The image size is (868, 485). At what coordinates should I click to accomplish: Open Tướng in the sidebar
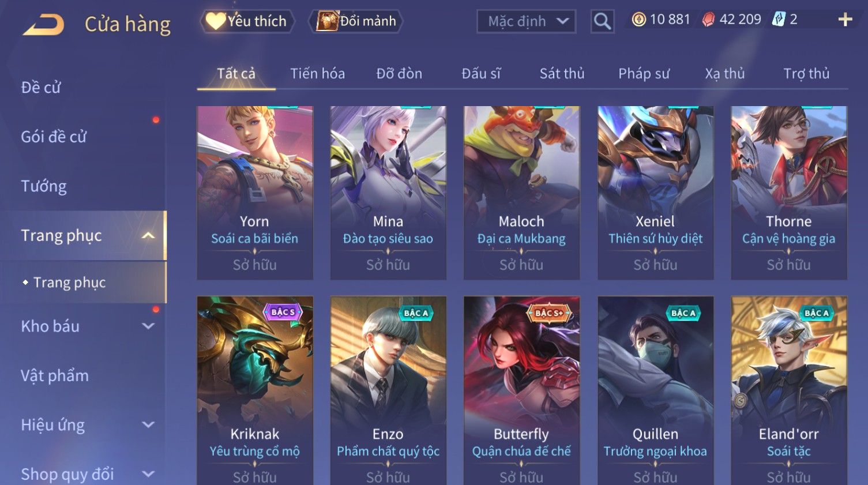pyautogui.click(x=44, y=186)
